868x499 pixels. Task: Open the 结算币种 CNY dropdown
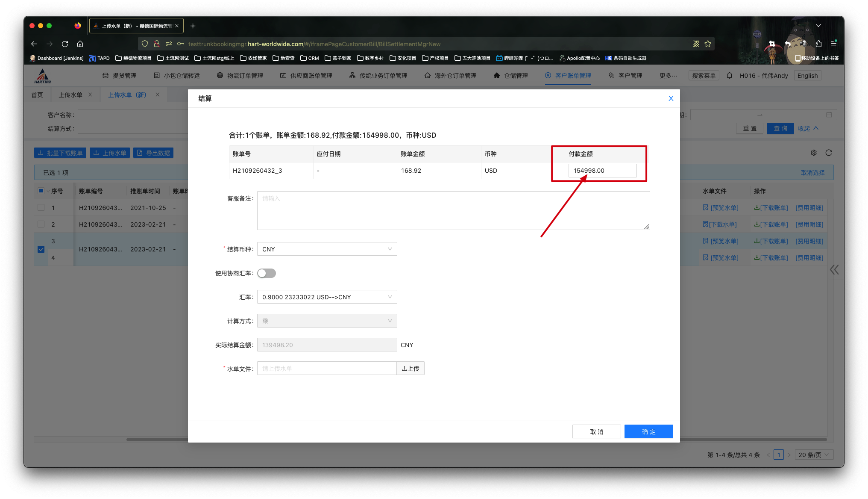click(x=327, y=249)
